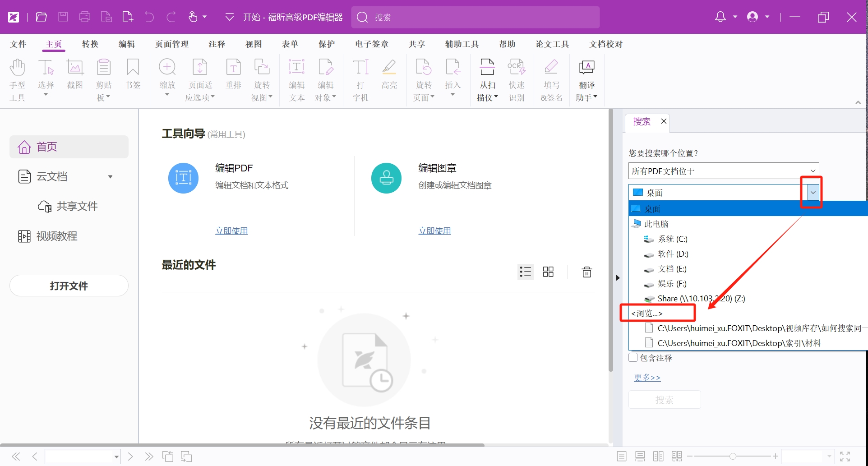Switch recent files to list view
Viewport: 868px width, 466px height.
click(526, 272)
